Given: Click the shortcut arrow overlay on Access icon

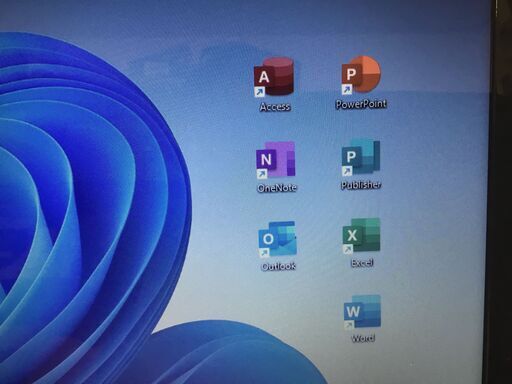Looking at the screenshot, I should point(259,92).
